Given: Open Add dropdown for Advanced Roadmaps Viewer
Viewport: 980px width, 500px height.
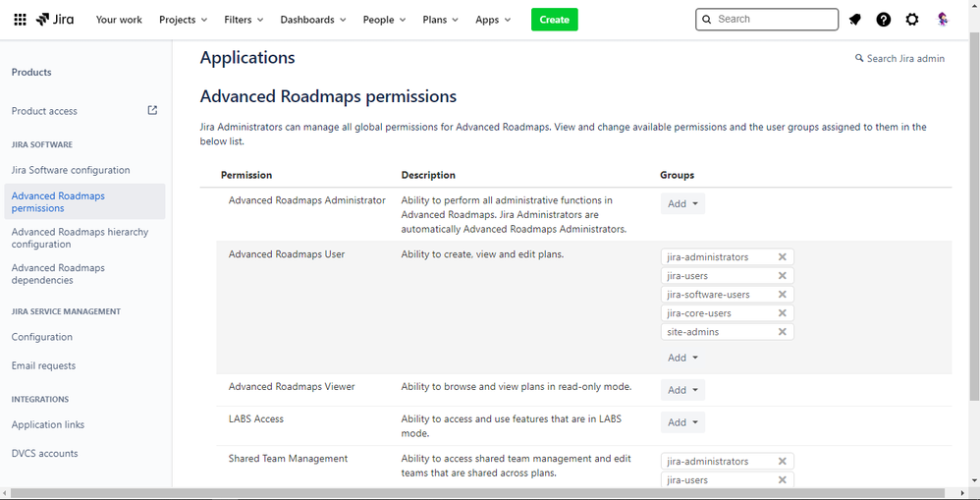Looking at the screenshot, I should tap(682, 390).
